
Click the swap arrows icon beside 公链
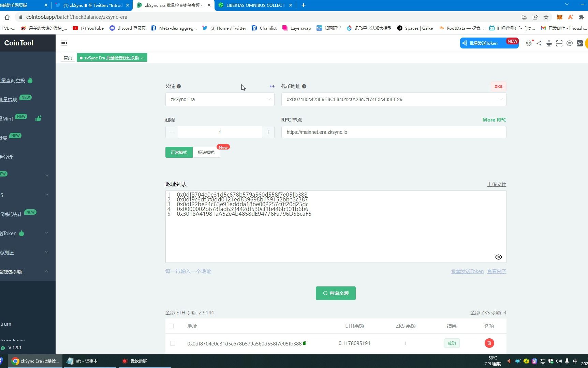(272, 86)
